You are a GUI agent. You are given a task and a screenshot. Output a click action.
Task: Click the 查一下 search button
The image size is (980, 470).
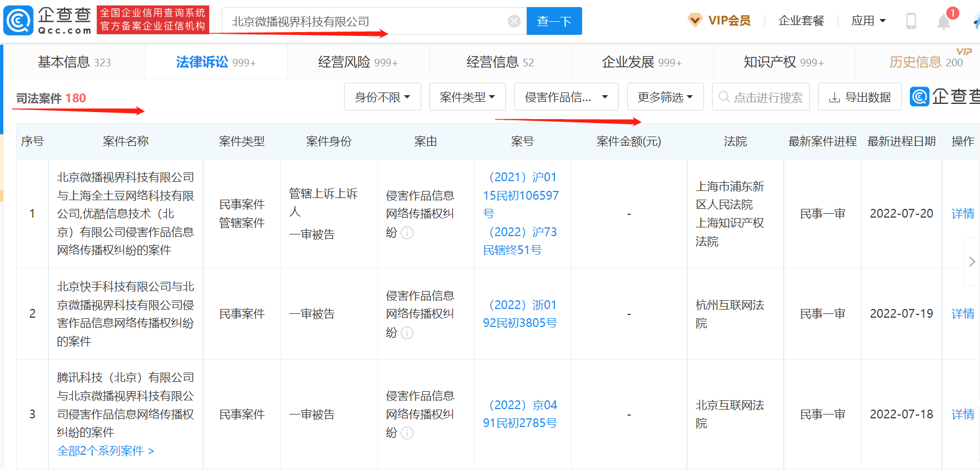click(x=554, y=21)
